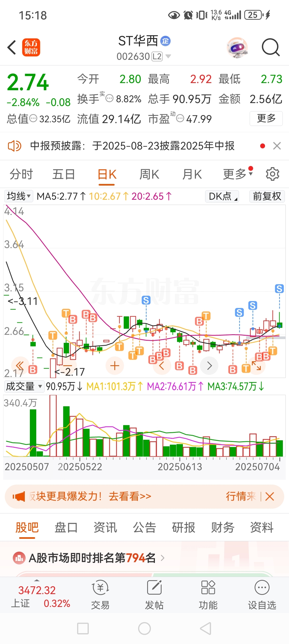
Task: Select the 股吧 tab
Action: pyautogui.click(x=27, y=527)
